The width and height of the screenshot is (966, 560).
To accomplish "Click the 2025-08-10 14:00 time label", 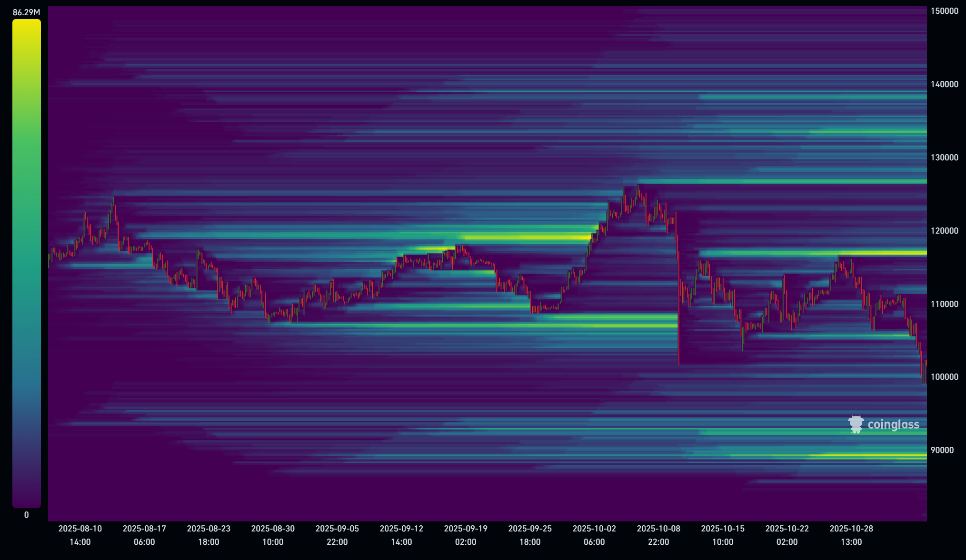I will (x=80, y=535).
